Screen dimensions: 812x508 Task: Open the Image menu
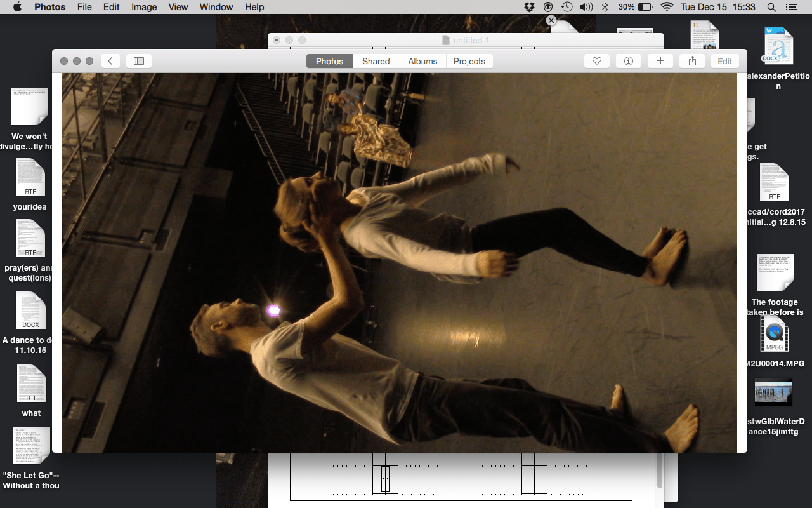(x=143, y=7)
